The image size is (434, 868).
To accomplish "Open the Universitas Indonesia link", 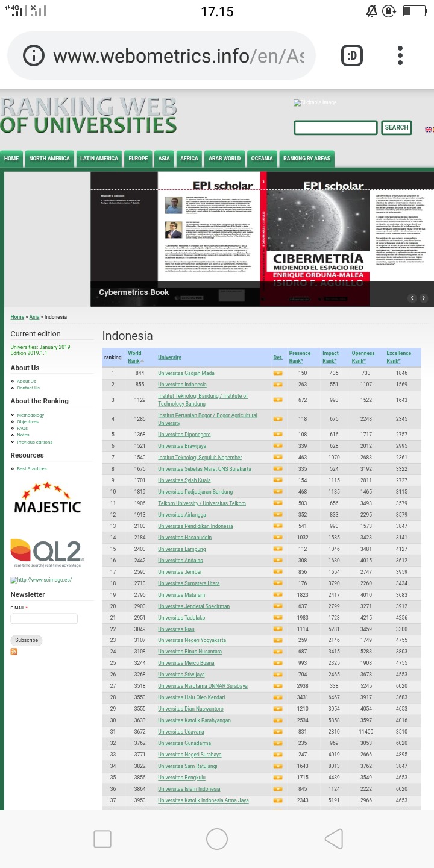I will 182,385.
